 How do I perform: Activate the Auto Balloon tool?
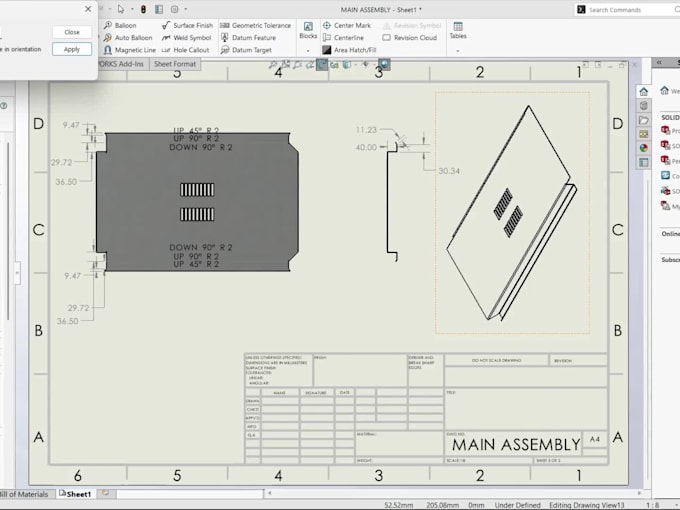tap(128, 38)
